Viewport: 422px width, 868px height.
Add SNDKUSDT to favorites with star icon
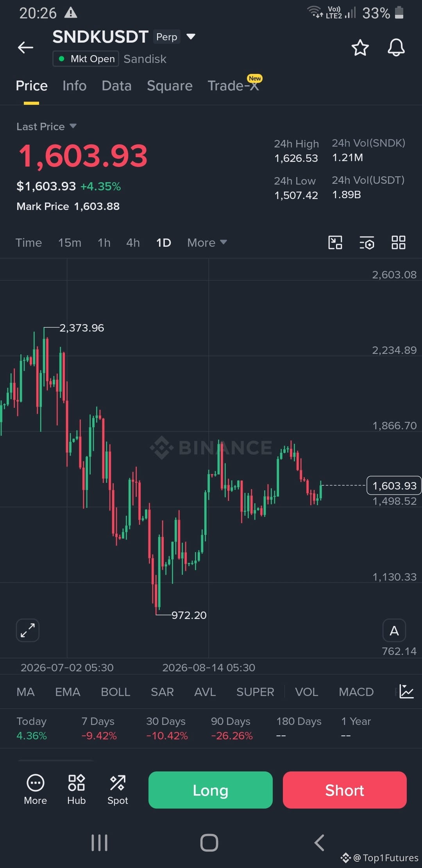pos(360,48)
